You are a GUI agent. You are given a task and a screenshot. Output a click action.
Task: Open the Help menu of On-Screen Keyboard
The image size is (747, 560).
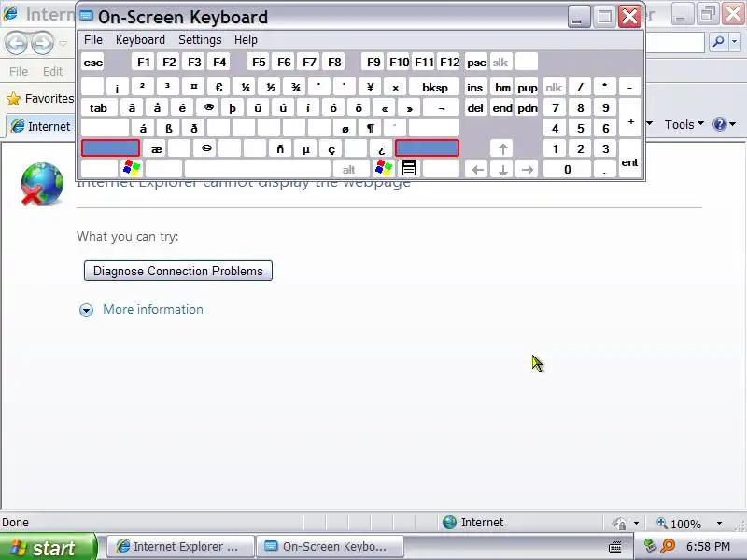[246, 39]
